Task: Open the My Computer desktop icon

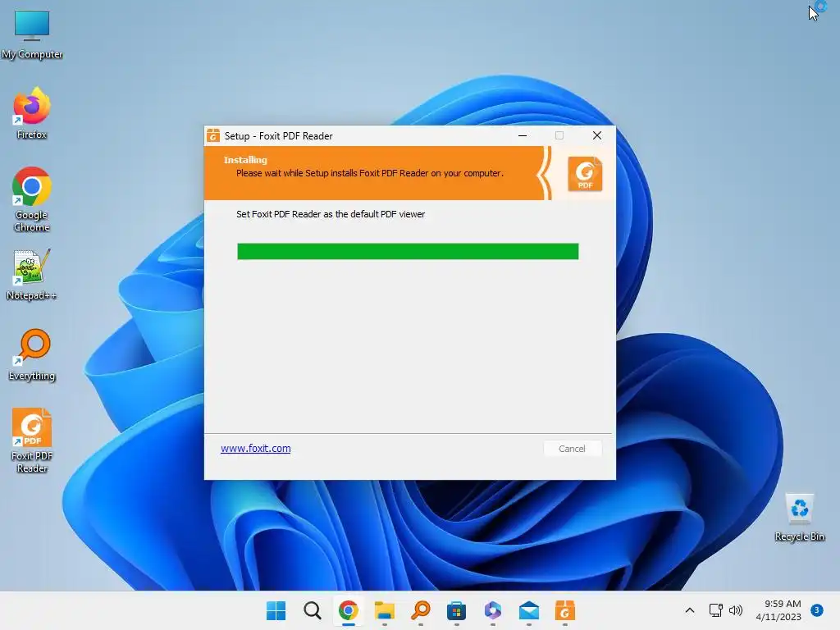Action: pyautogui.click(x=32, y=34)
